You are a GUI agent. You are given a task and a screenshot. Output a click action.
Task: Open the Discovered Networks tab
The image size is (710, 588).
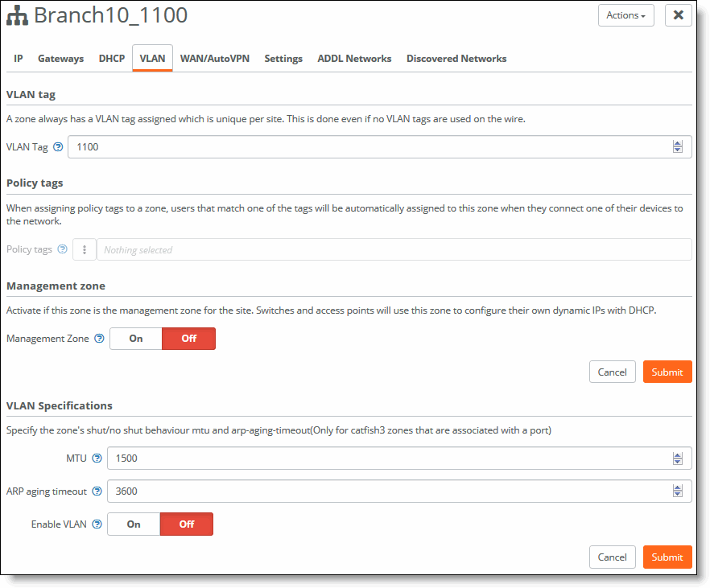coord(456,59)
